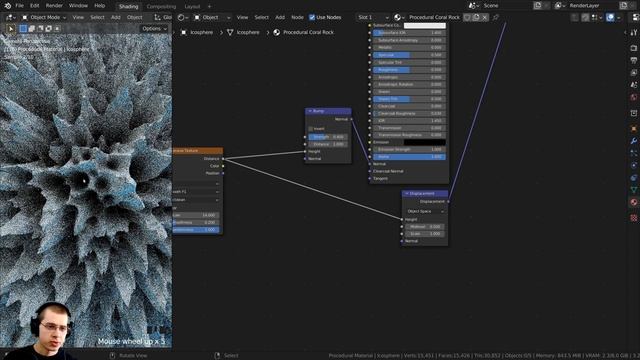
Task: Open the Object Space dropdown on Displacement
Action: [425, 211]
